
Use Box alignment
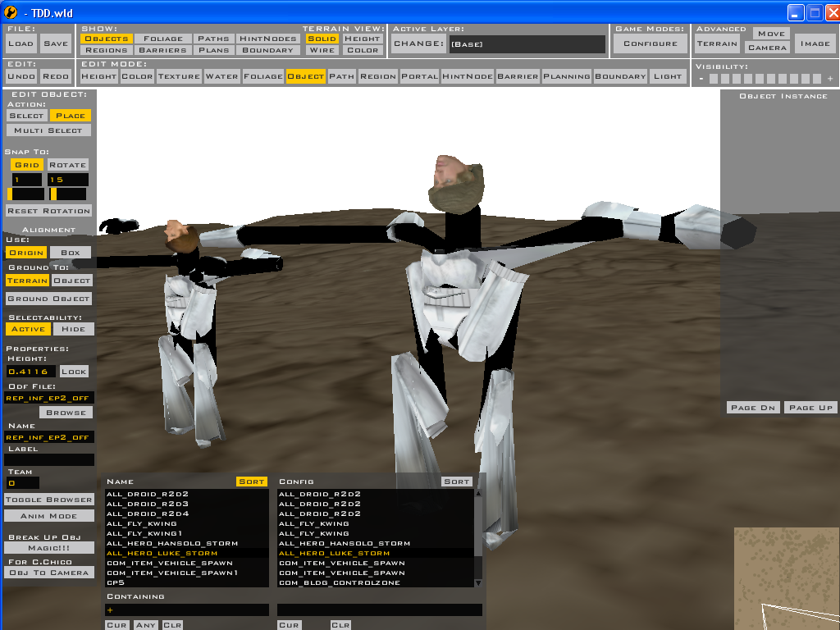(71, 253)
